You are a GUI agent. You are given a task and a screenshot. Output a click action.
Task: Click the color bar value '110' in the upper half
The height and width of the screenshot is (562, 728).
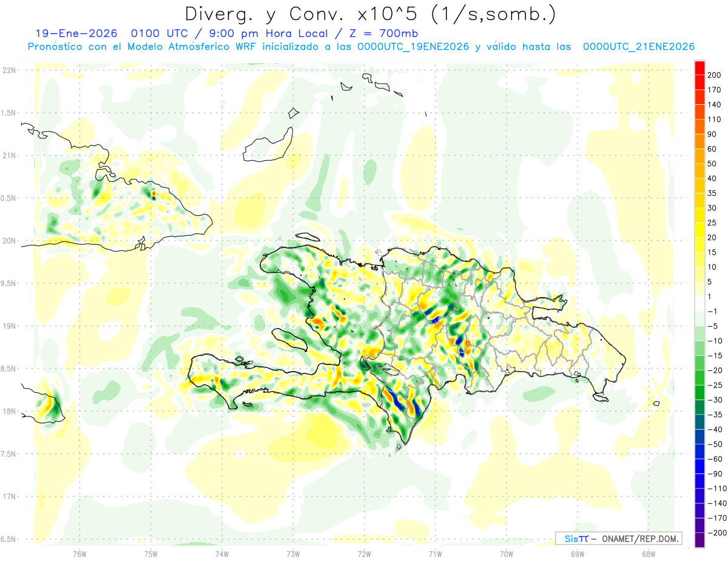715,119
